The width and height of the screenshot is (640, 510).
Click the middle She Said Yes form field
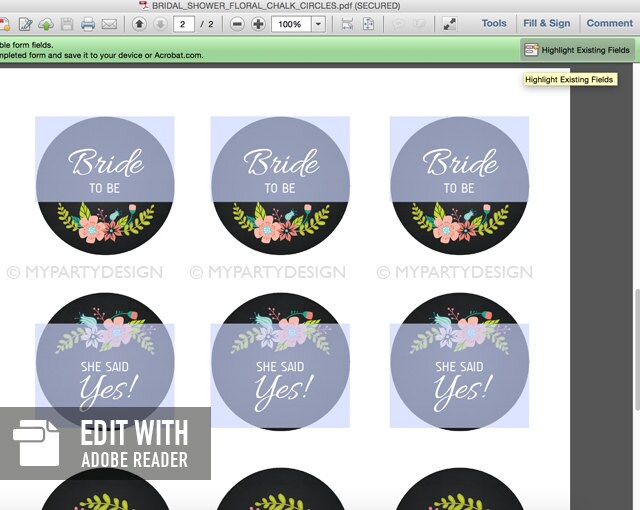(280, 376)
